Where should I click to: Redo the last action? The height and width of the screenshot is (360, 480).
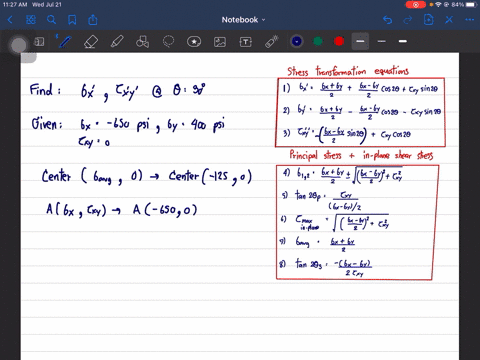tap(408, 20)
